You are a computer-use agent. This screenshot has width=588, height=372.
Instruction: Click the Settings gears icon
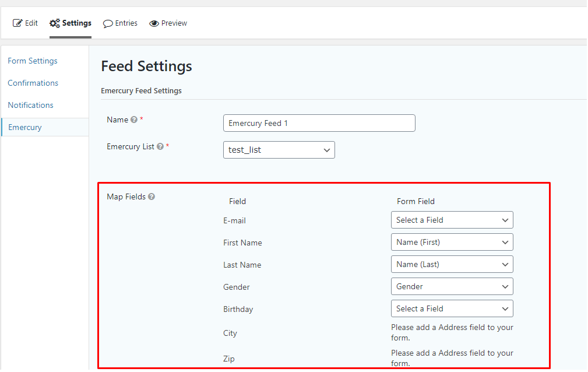tap(55, 23)
